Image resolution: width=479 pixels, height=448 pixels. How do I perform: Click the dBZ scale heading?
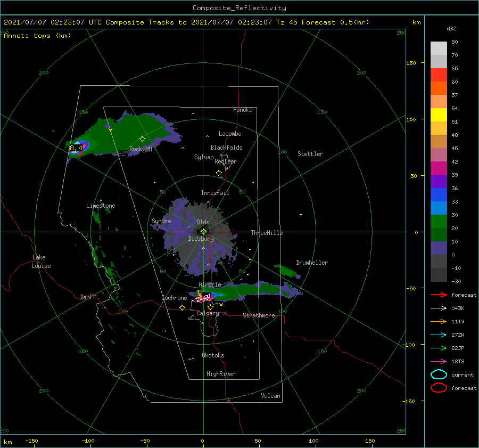pyautogui.click(x=451, y=29)
